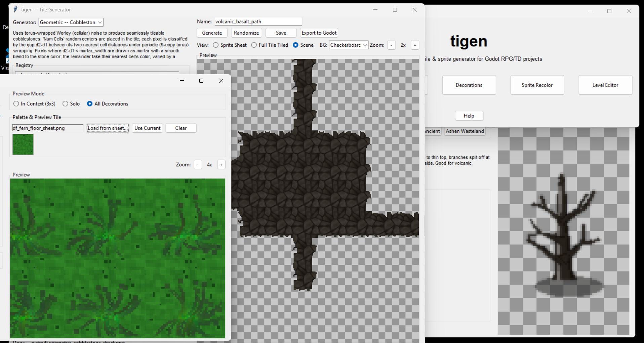Set Preview Mode to Solo
The width and height of the screenshot is (644, 343).
(x=65, y=104)
